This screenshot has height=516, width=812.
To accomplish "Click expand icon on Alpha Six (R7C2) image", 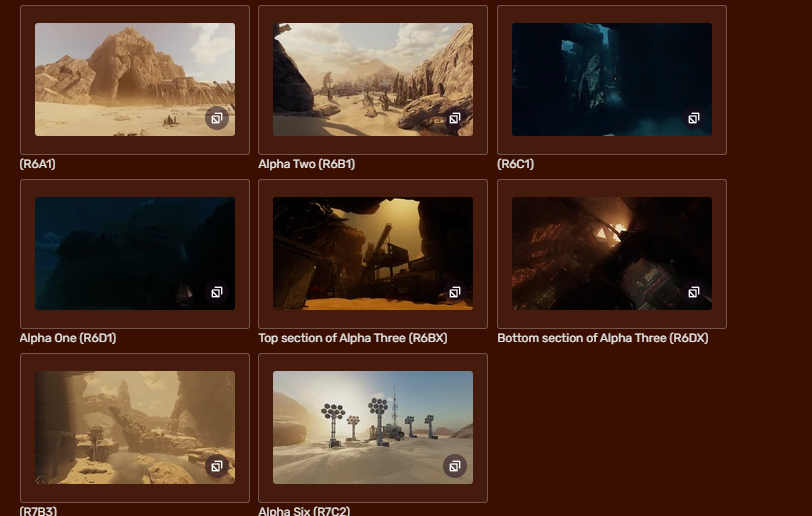I will [x=455, y=467].
